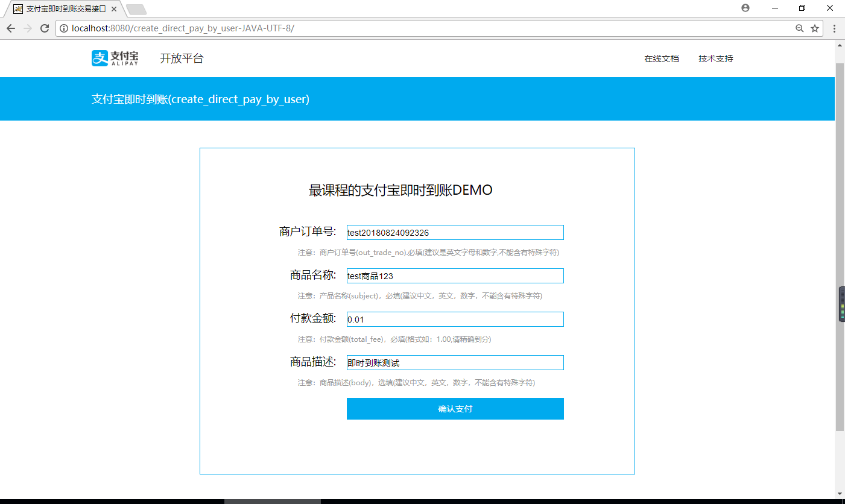Image resolution: width=845 pixels, height=504 pixels.
Task: Click the heading 最课程的支付宝即时到账DEMO
Action: 400,191
